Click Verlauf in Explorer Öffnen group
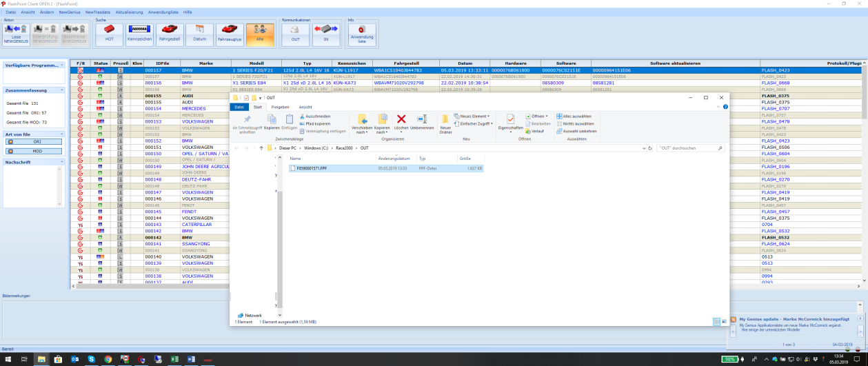The image size is (868, 366). [x=536, y=131]
